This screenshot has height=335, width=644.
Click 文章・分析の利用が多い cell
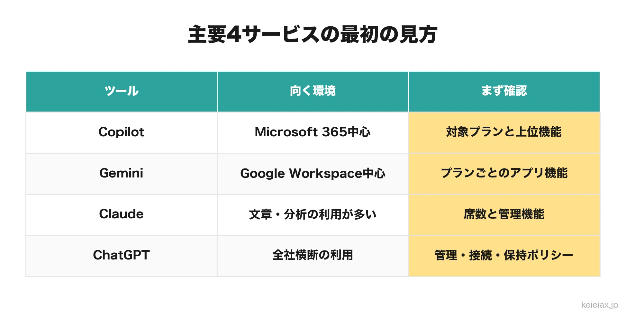click(313, 215)
